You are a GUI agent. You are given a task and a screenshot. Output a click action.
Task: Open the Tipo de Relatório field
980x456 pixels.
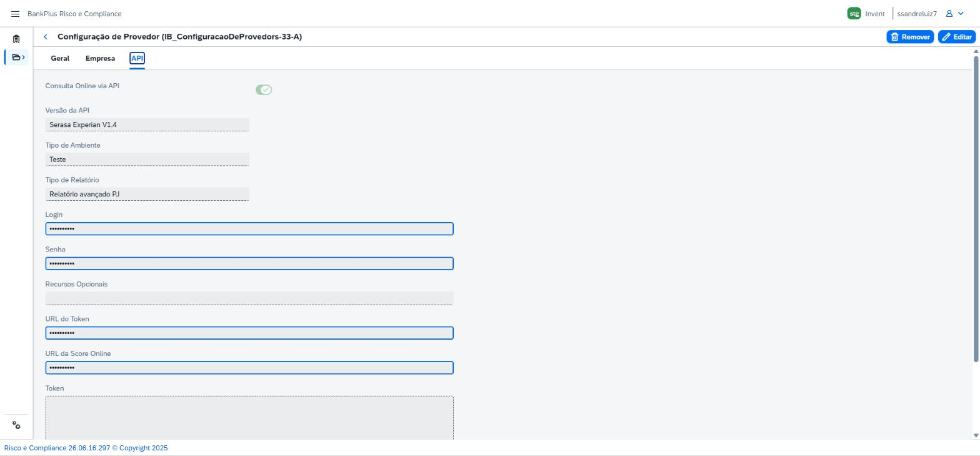(x=147, y=194)
